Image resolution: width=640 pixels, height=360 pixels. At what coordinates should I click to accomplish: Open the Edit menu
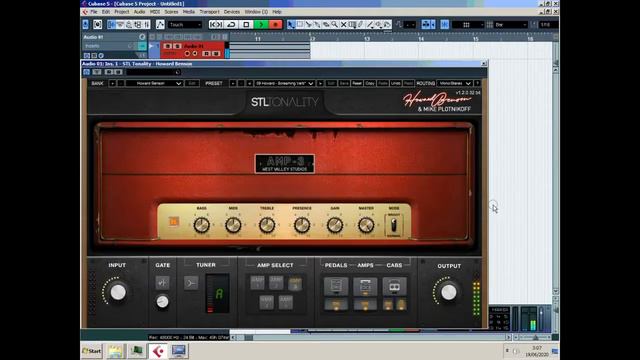click(106, 12)
